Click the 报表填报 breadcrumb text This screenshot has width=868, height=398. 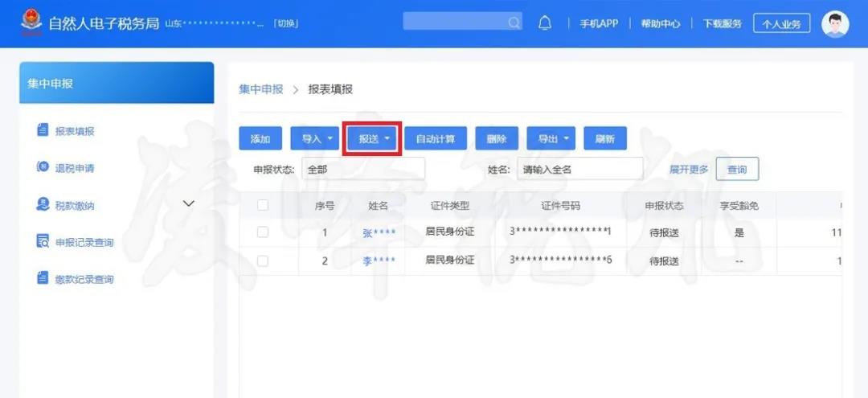pyautogui.click(x=330, y=90)
